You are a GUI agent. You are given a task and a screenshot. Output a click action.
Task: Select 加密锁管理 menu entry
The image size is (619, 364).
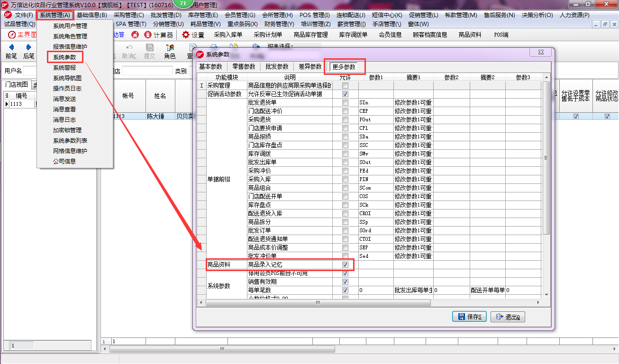click(67, 130)
